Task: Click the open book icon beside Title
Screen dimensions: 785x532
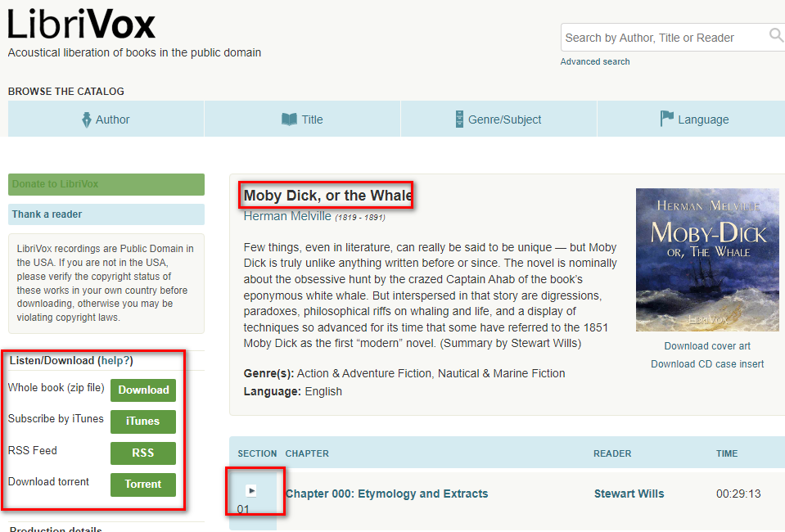Action: coord(290,119)
